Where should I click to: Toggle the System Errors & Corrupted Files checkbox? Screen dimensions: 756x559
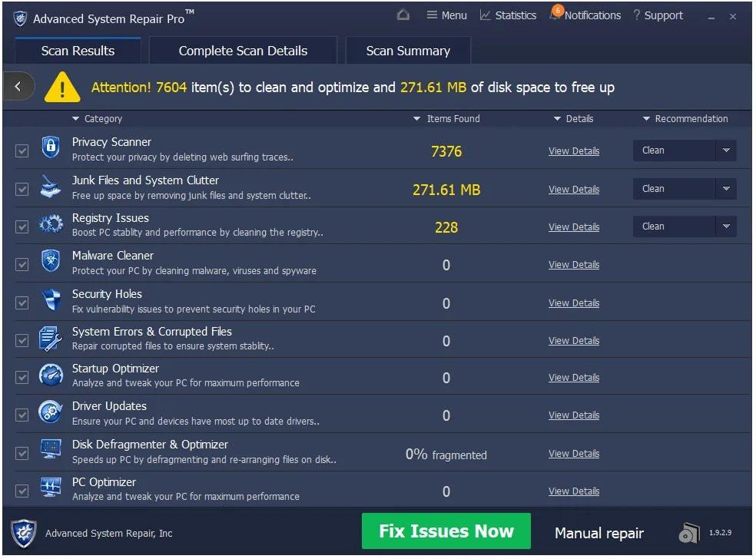coord(22,341)
